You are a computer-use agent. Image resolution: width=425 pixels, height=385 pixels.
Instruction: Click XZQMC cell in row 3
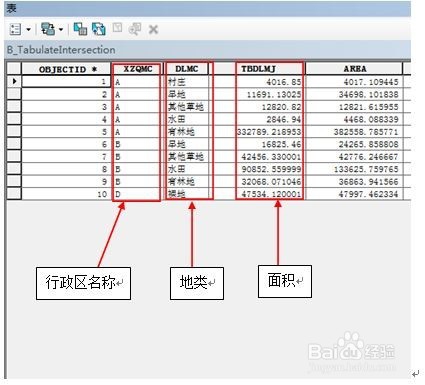138,107
